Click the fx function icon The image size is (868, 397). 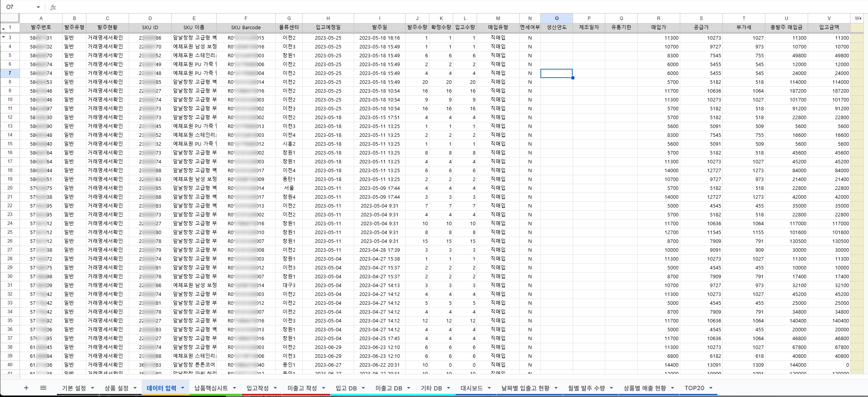point(53,7)
